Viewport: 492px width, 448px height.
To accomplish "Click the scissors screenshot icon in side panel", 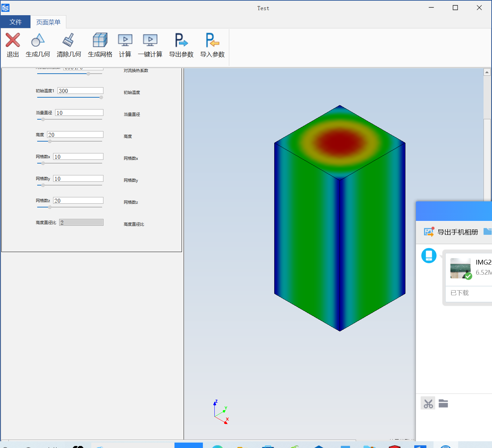I will (428, 403).
